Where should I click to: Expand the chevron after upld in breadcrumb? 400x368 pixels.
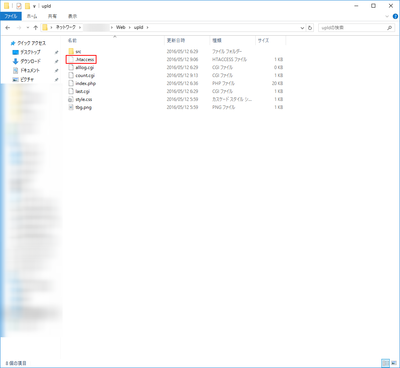148,27
